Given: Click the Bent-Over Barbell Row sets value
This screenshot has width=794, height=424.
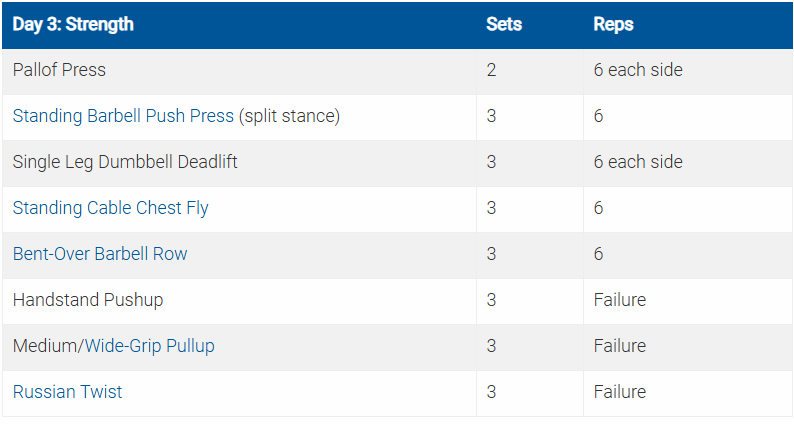Looking at the screenshot, I should point(491,254).
